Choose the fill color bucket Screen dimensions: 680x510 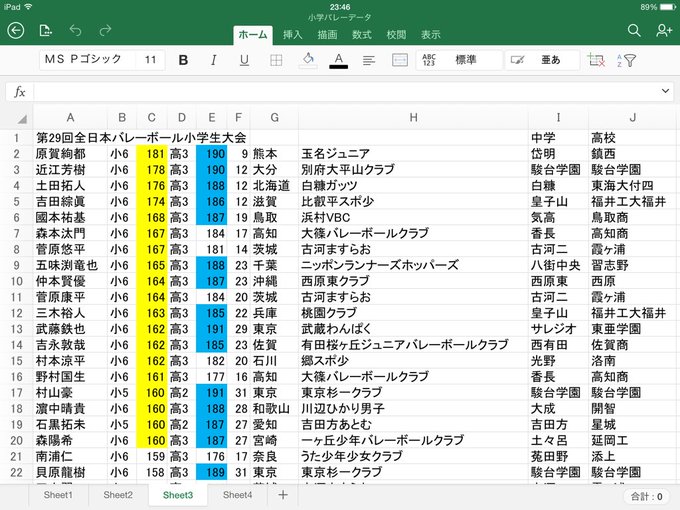tap(308, 60)
